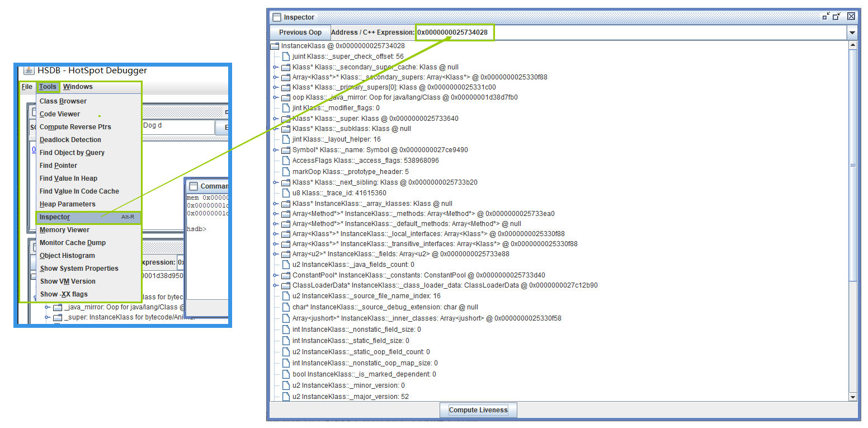Choose Find Value In Code Cache
The width and height of the screenshot is (868, 428).
[88, 191]
